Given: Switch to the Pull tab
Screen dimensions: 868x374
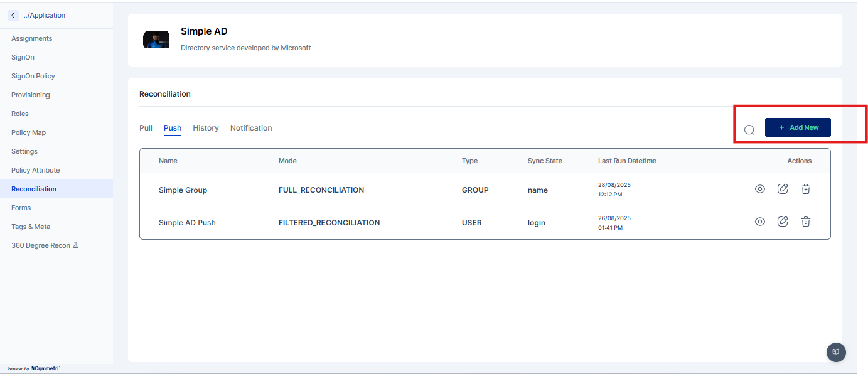Looking at the screenshot, I should click(146, 128).
